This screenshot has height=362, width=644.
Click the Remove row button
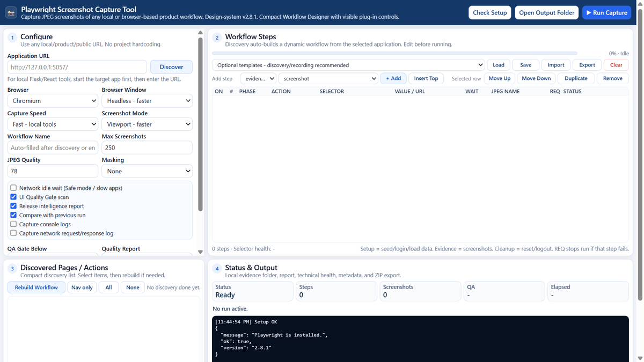(612, 78)
